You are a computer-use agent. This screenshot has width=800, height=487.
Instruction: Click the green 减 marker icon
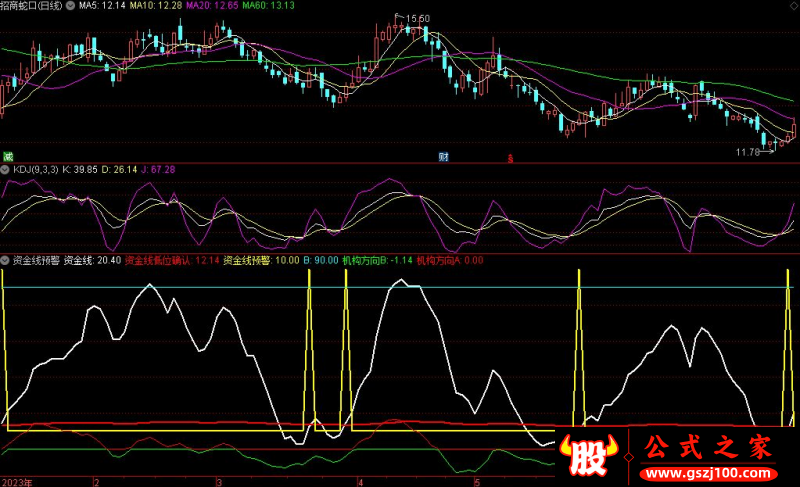(x=7, y=156)
